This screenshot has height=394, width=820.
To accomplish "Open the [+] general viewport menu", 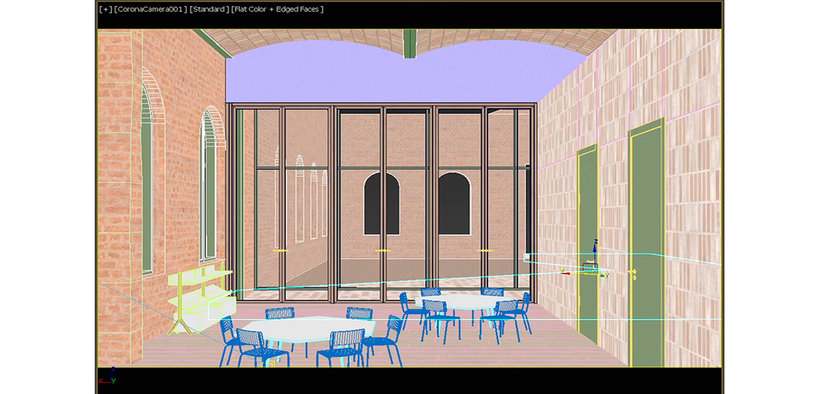I will pos(105,9).
